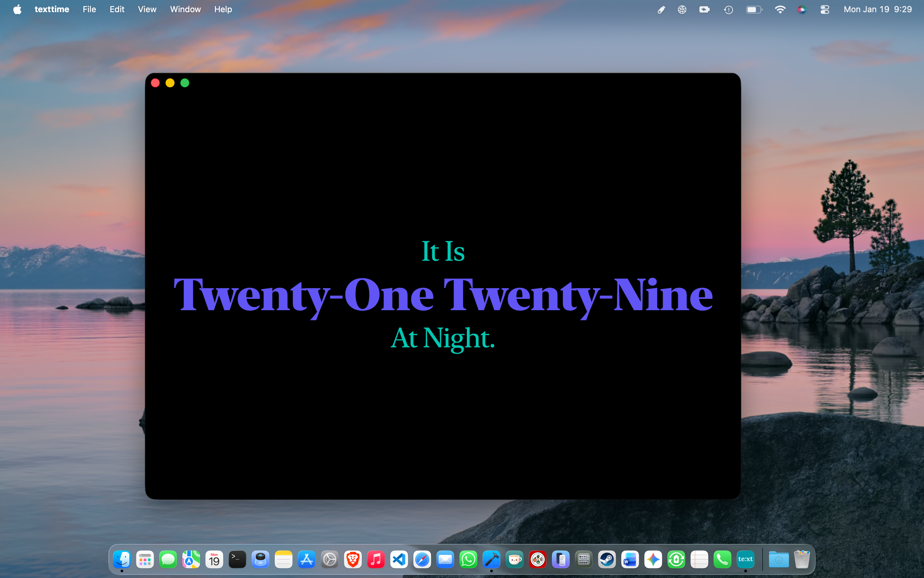
Task: Open the red food plate app in Dock
Action: [538, 560]
